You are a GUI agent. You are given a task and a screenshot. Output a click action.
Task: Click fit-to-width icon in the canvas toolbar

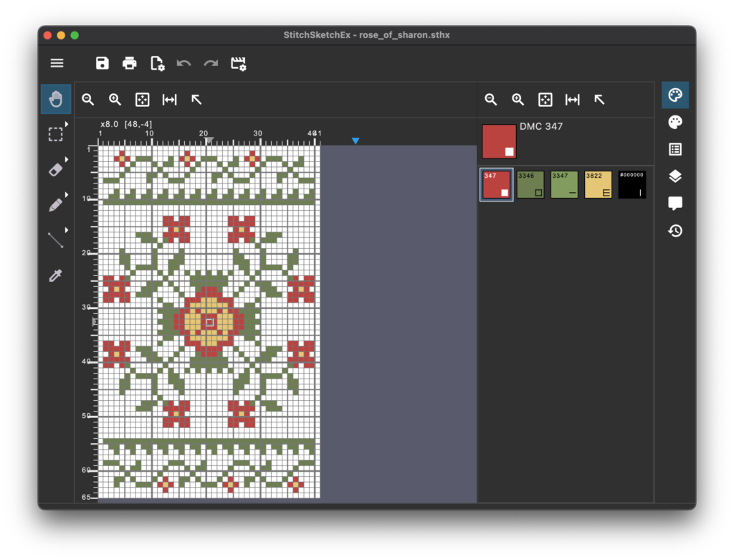point(170,100)
